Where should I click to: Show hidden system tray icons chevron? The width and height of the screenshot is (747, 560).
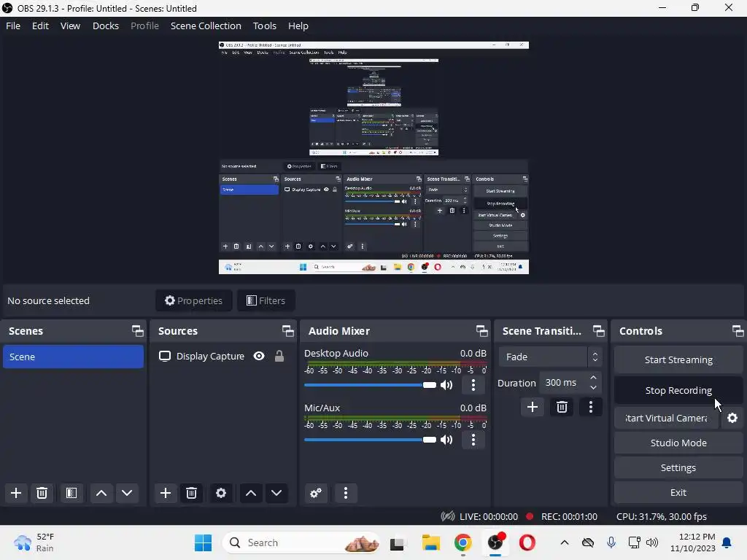pos(565,542)
